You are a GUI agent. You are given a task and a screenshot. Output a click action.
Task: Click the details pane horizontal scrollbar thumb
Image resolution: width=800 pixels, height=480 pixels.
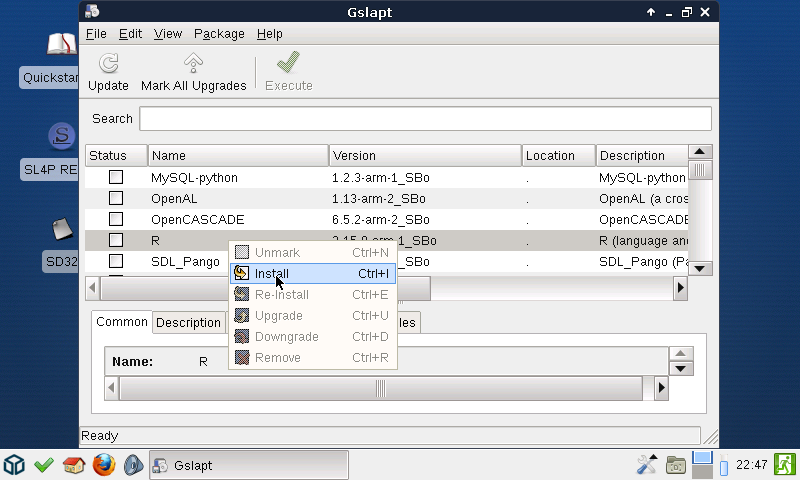[x=381, y=388]
